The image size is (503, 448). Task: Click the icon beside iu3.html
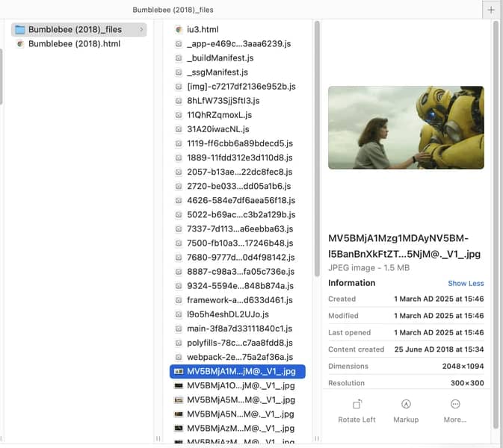pos(179,29)
